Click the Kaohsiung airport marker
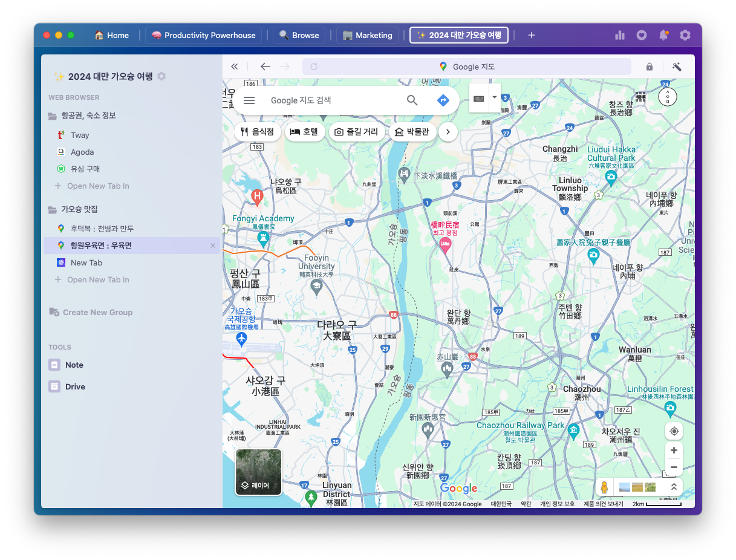Image resolution: width=736 pixels, height=560 pixels. (242, 339)
